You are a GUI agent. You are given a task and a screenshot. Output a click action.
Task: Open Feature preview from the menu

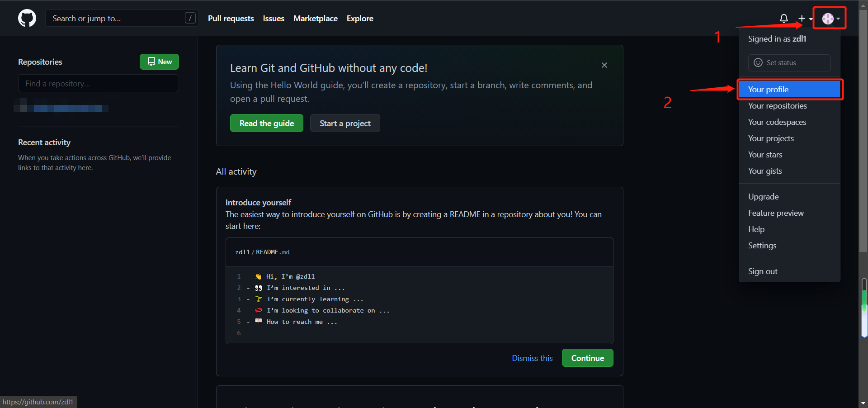789,213
